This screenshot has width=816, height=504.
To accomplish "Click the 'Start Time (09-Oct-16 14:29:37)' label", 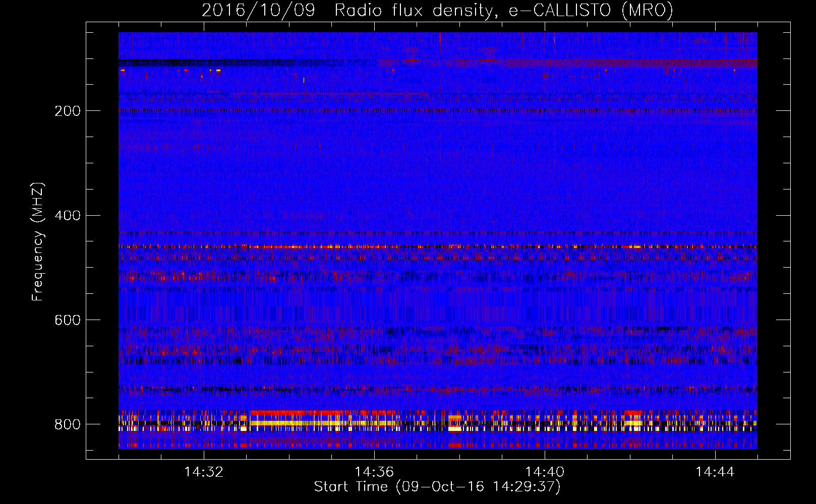I will tap(437, 487).
